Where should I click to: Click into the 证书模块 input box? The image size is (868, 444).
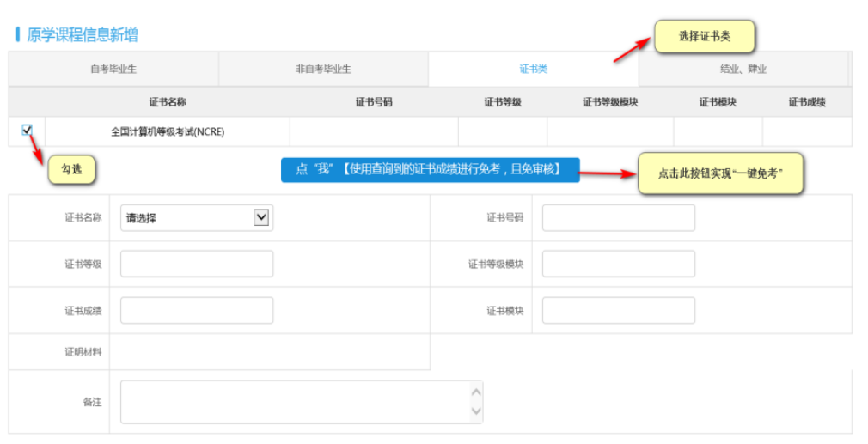(618, 311)
